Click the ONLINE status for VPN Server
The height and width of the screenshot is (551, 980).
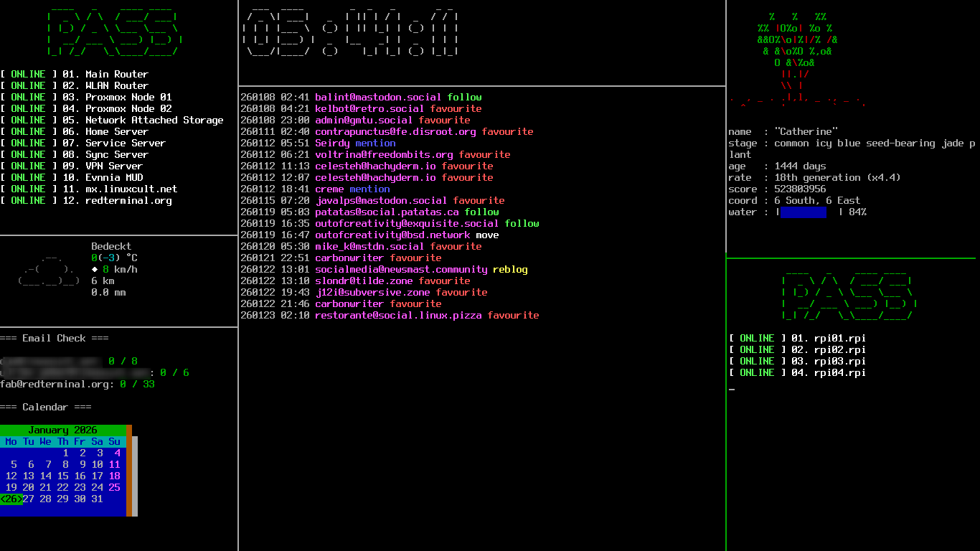[28, 166]
